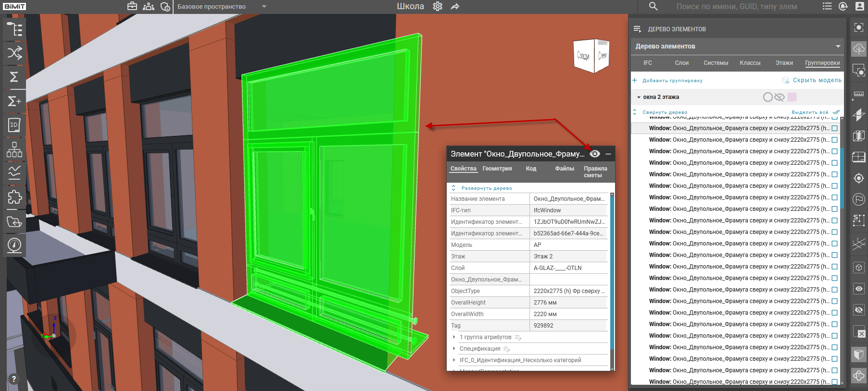Collapse the окна 2 этажа group

point(639,98)
